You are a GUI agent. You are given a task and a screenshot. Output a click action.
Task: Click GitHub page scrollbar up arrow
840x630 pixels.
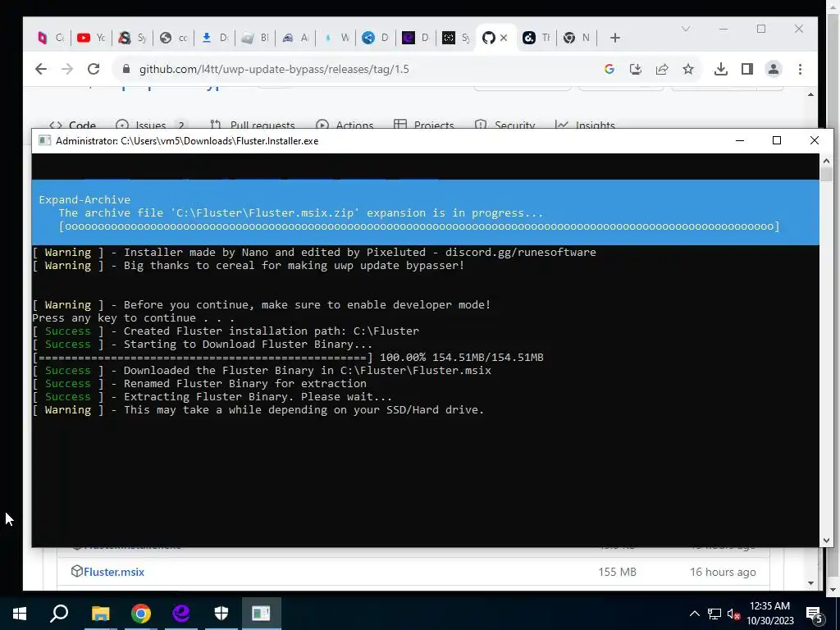[x=810, y=94]
